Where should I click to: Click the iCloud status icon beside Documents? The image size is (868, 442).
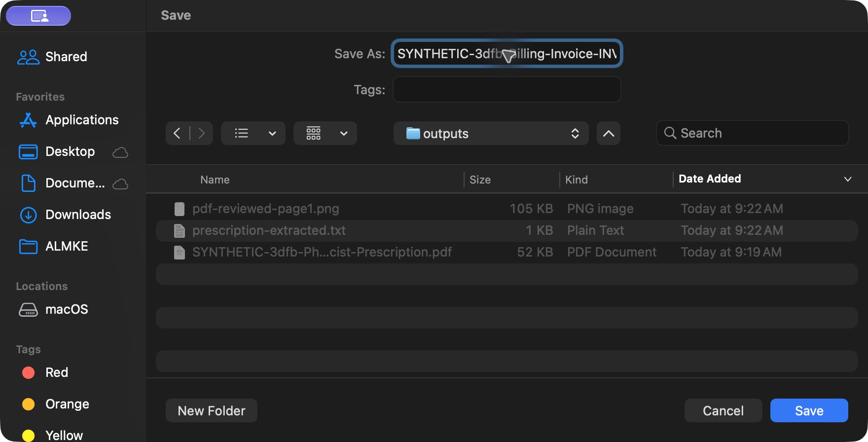pyautogui.click(x=120, y=184)
